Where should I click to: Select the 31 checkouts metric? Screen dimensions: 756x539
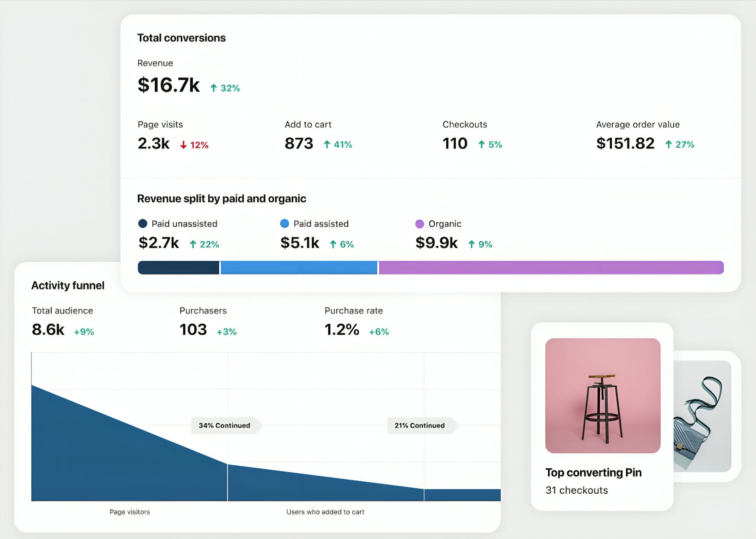point(576,490)
